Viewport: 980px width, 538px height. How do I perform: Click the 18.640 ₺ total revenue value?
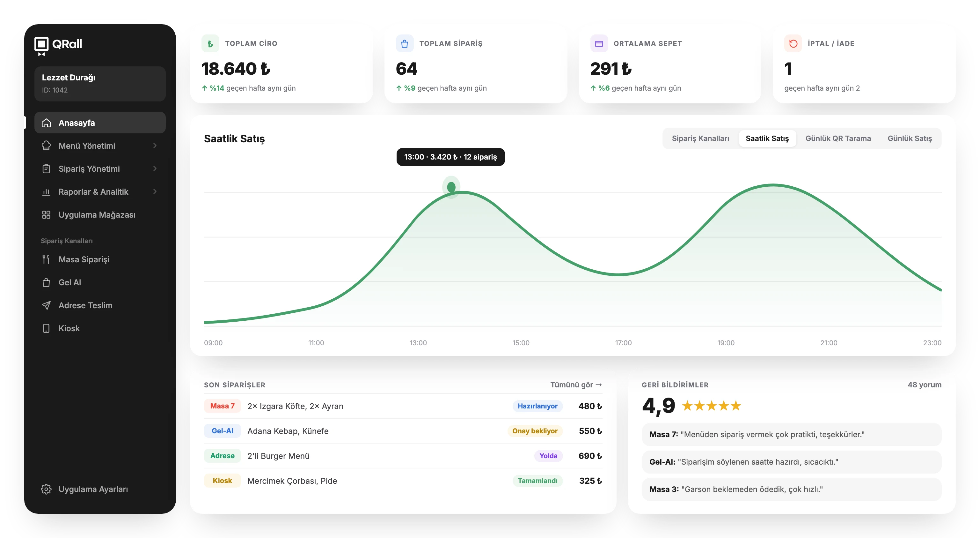pyautogui.click(x=236, y=69)
